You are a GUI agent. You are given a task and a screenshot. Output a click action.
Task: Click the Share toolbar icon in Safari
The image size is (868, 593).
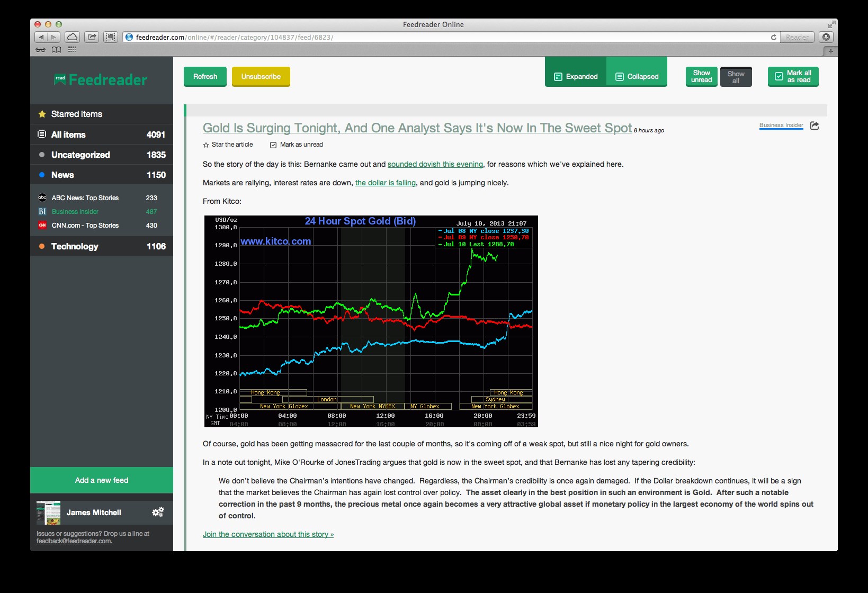[x=92, y=37]
